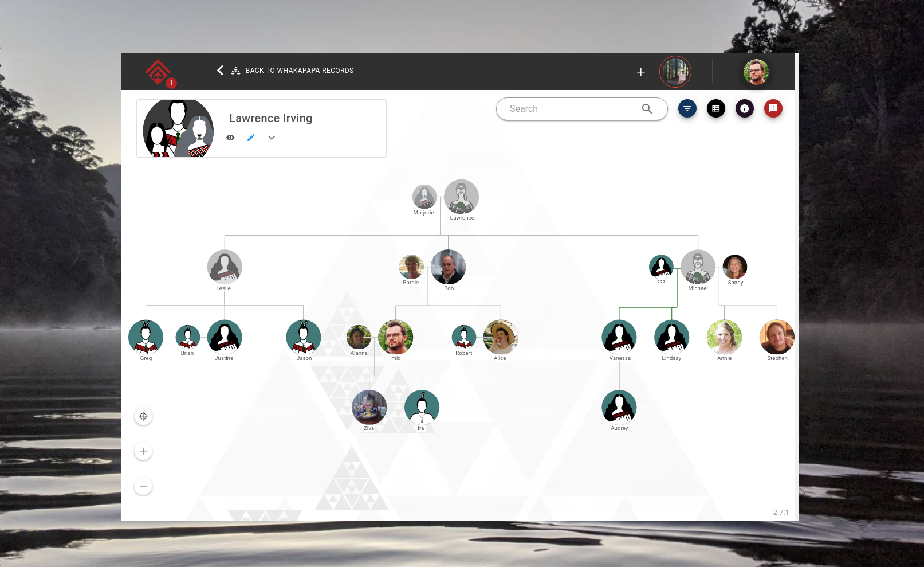Select the Marjorie node
The width and height of the screenshot is (924, 567).
424,197
